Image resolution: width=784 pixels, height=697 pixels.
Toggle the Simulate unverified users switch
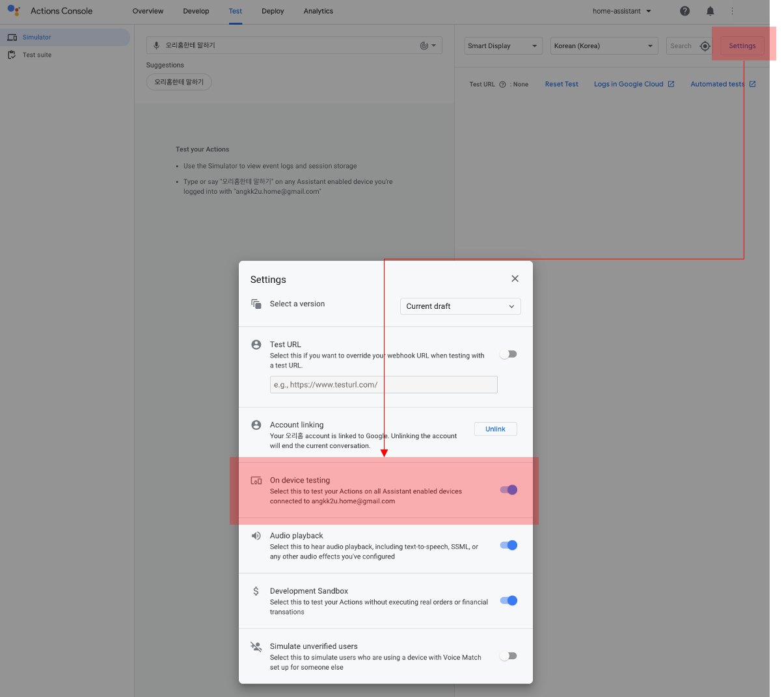tap(508, 656)
